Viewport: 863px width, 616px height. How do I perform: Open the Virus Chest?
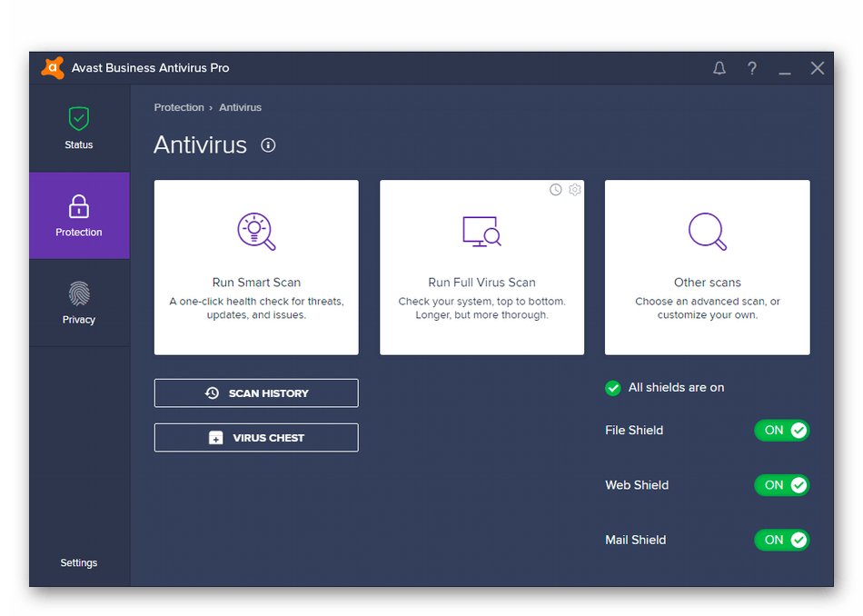point(256,438)
